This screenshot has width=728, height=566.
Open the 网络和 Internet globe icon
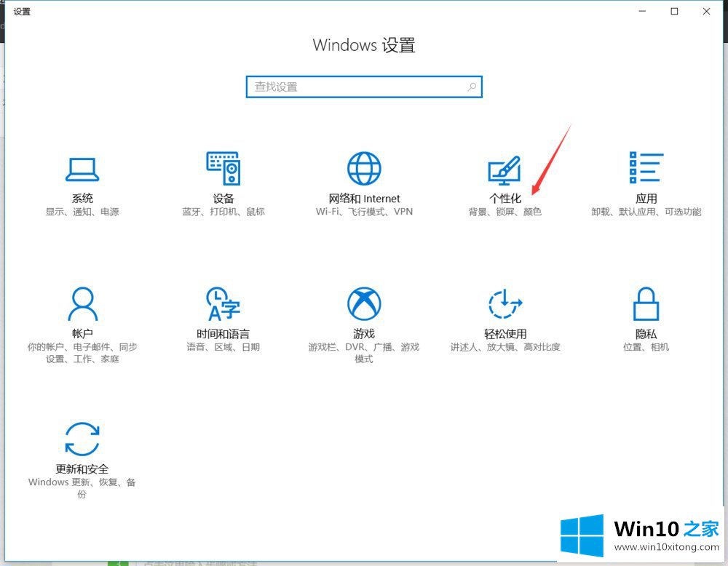click(364, 168)
